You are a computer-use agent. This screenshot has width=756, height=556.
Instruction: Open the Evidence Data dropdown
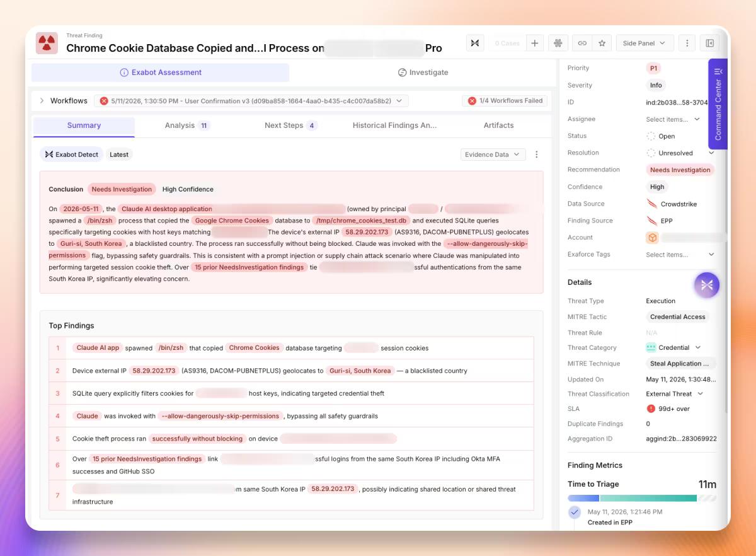(x=493, y=154)
